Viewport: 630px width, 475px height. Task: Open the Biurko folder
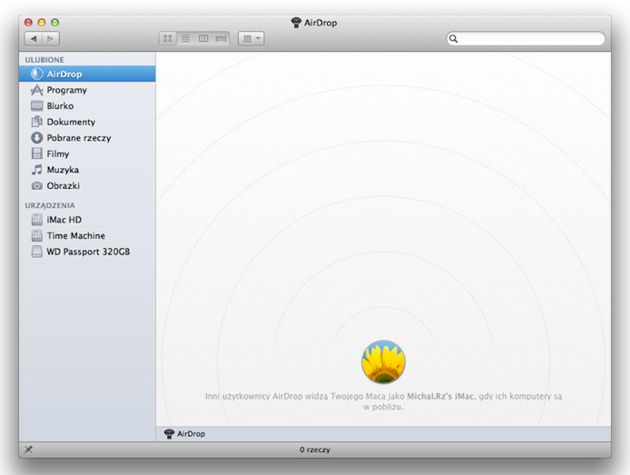[x=87, y=106]
